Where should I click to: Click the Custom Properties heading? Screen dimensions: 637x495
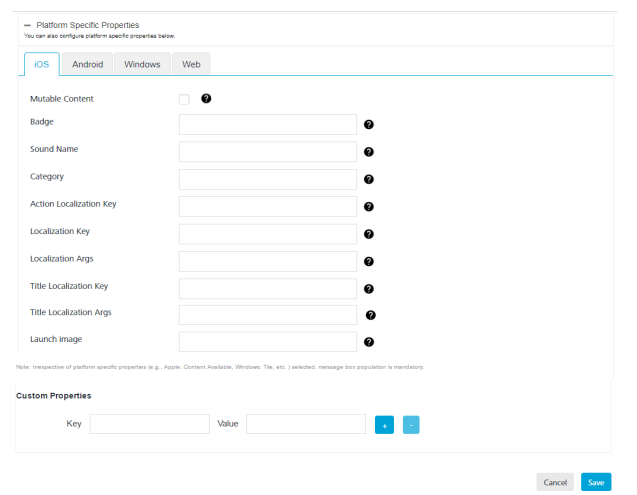[x=54, y=395]
